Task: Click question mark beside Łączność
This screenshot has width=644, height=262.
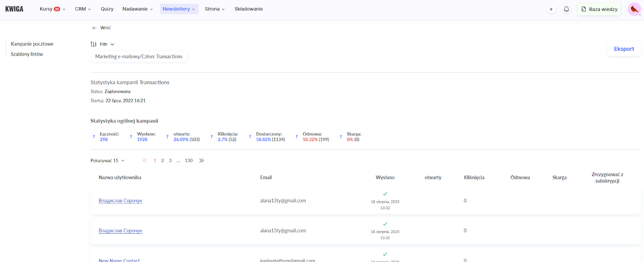Action: coord(94,137)
